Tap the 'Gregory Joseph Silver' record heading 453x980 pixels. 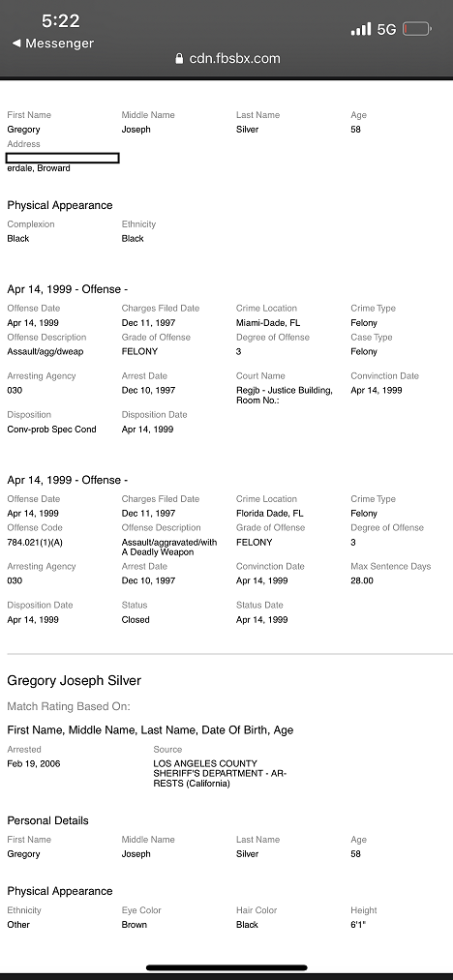point(74,681)
